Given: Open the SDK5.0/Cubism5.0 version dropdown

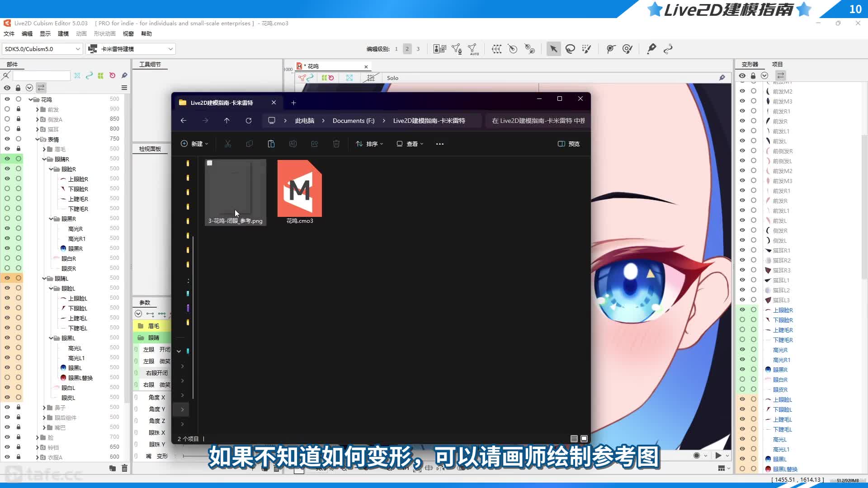Looking at the screenshot, I should point(42,49).
